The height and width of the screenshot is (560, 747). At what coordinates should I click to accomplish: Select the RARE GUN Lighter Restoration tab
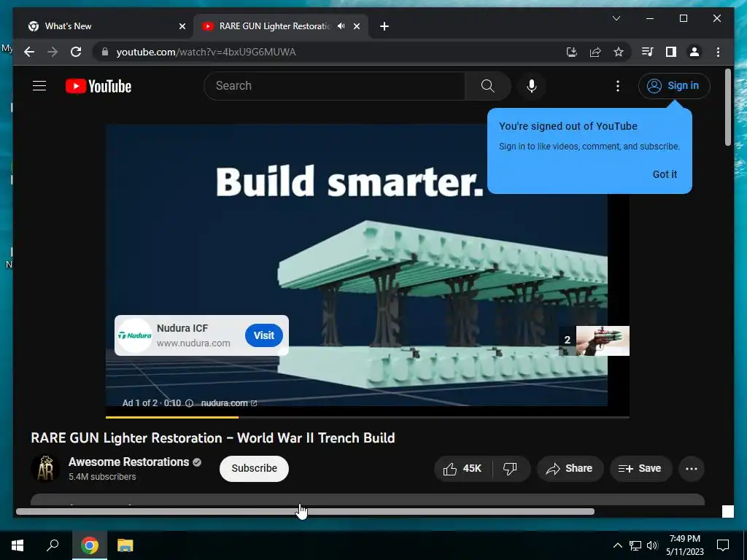[x=276, y=26]
